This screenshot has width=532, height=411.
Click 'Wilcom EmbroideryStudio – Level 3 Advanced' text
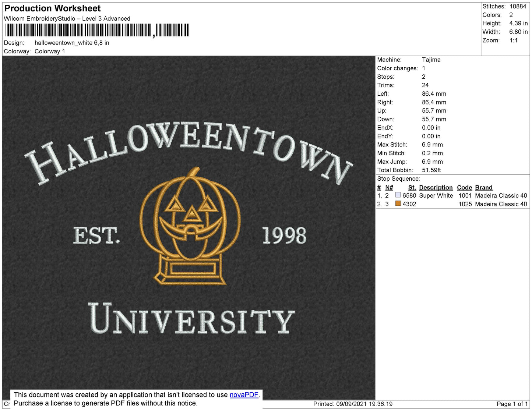tap(67, 18)
